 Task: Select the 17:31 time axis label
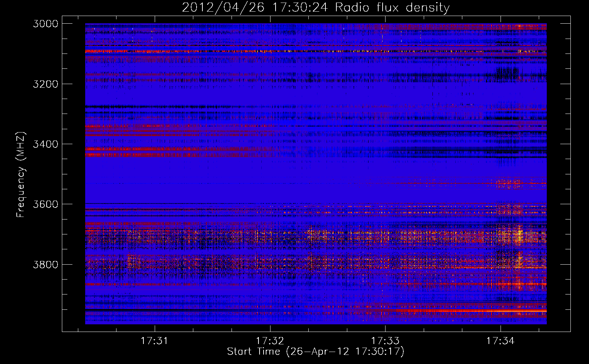point(155,341)
